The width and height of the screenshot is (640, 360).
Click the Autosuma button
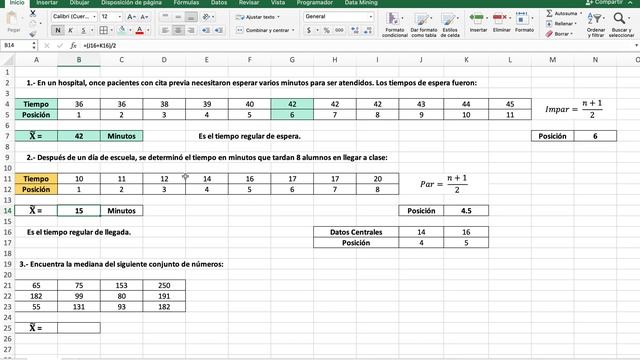pos(562,13)
